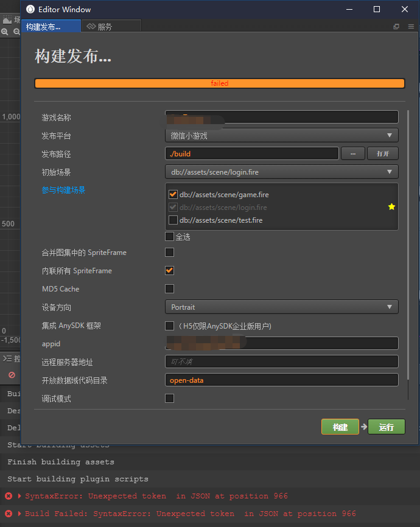Click the zoom-in magnifier in background editor
Viewport: 420px width, 527px height.
(5, 32)
